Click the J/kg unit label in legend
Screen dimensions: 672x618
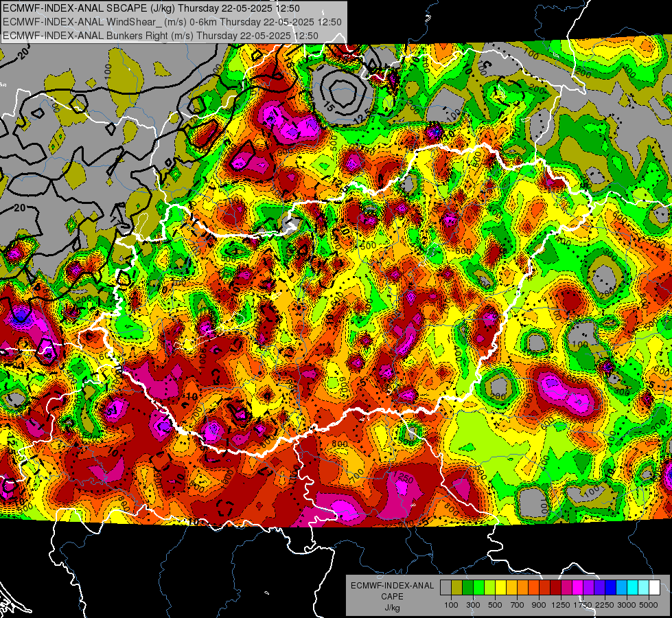[x=392, y=608]
